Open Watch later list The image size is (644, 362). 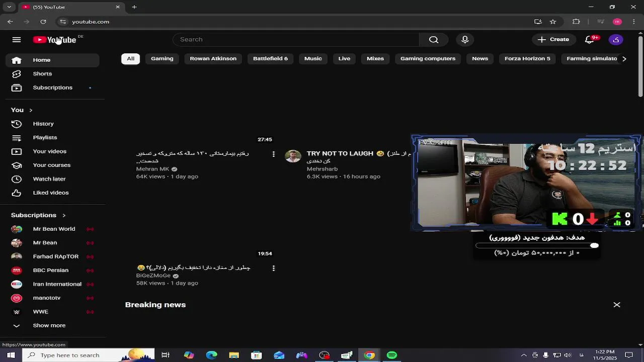52,179
